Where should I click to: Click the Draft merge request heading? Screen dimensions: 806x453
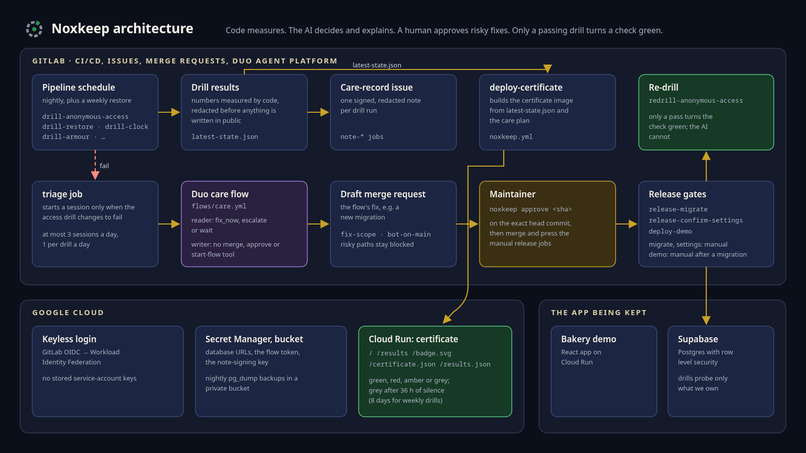click(x=383, y=194)
